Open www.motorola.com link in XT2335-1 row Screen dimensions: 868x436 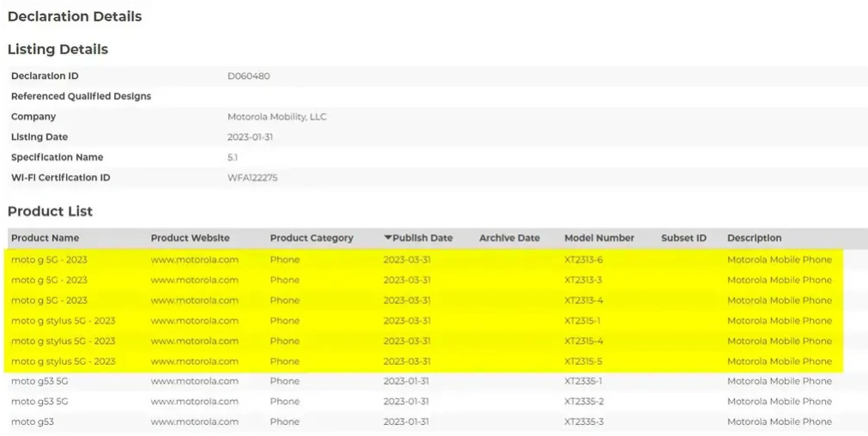coord(195,381)
